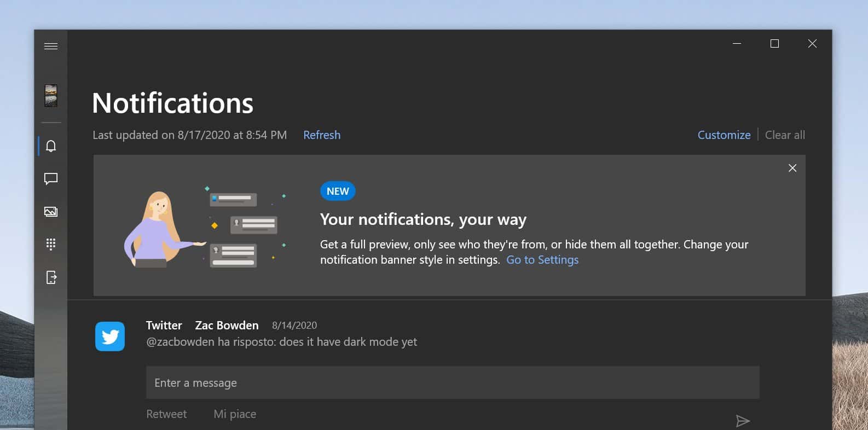
Task: Open the hamburger navigation menu
Action: tap(51, 46)
